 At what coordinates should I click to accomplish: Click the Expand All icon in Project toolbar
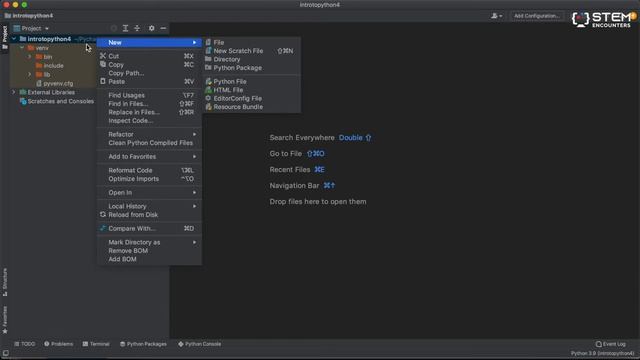pyautogui.click(x=126, y=28)
